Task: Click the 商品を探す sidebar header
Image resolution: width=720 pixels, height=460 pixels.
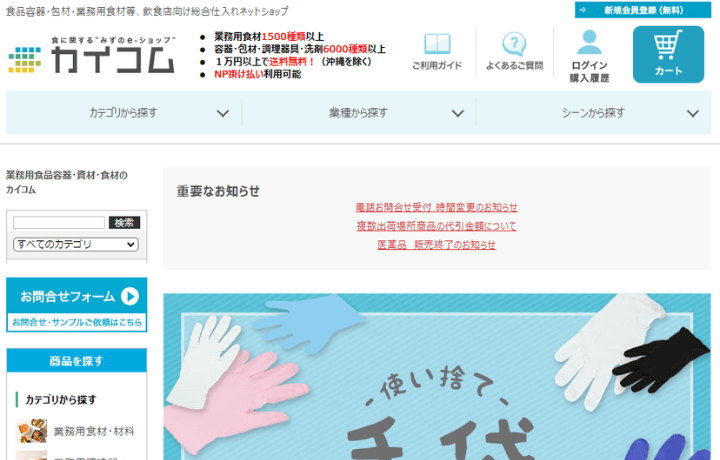Action: click(77, 361)
